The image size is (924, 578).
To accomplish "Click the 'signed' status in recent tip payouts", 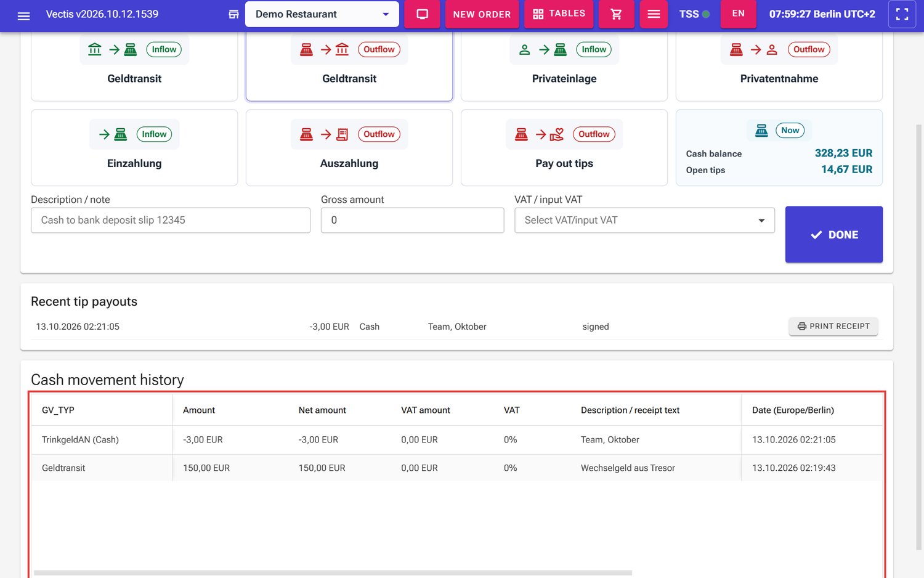I will tap(596, 327).
